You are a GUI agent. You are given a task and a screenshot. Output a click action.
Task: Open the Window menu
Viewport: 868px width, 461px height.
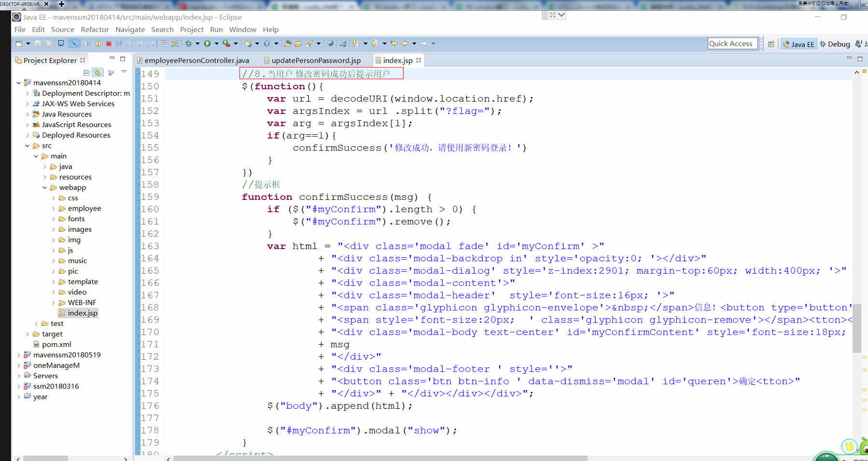coord(242,29)
